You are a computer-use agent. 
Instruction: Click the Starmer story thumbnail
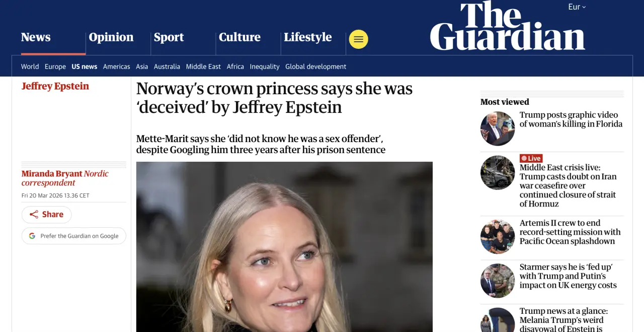click(x=498, y=281)
